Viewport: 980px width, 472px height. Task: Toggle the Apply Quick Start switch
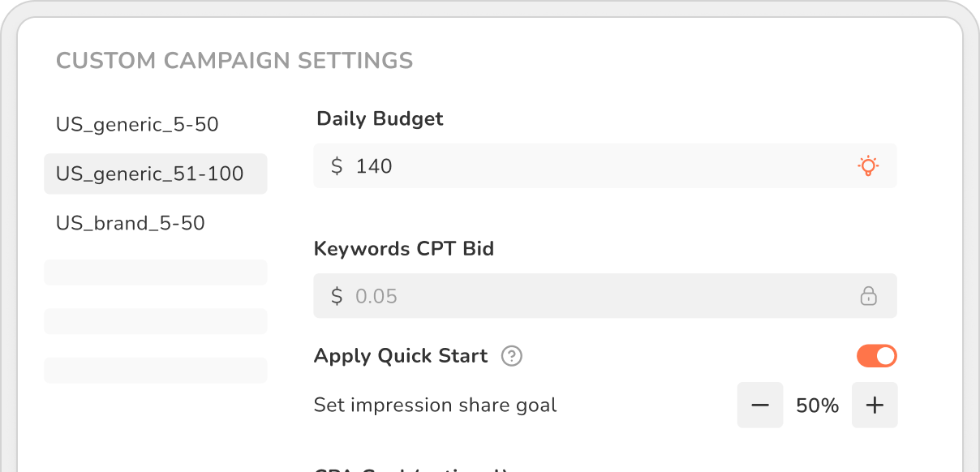876,356
